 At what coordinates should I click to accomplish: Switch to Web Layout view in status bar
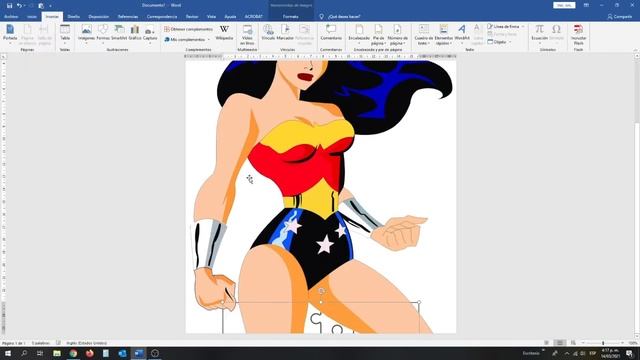pos(573,343)
